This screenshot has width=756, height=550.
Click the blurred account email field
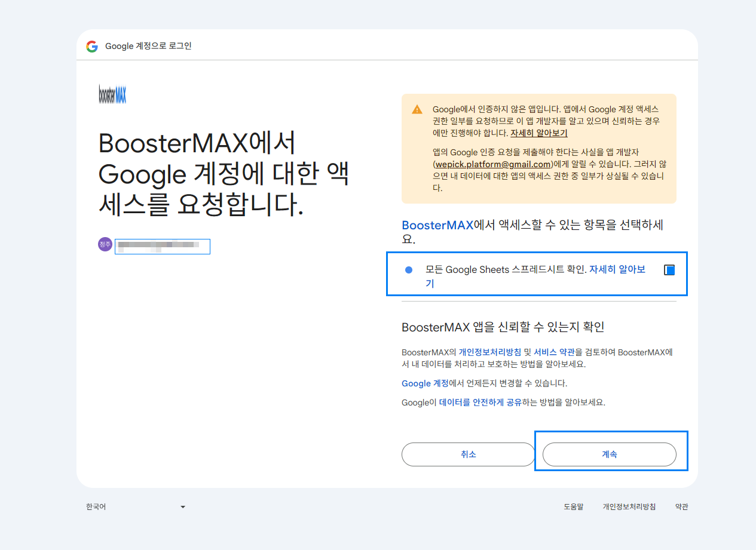[163, 247]
